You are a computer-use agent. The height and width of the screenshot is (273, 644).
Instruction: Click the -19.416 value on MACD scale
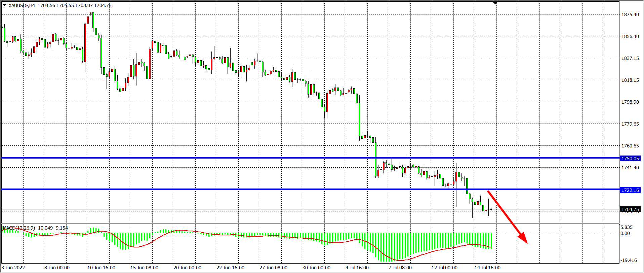[x=629, y=260]
